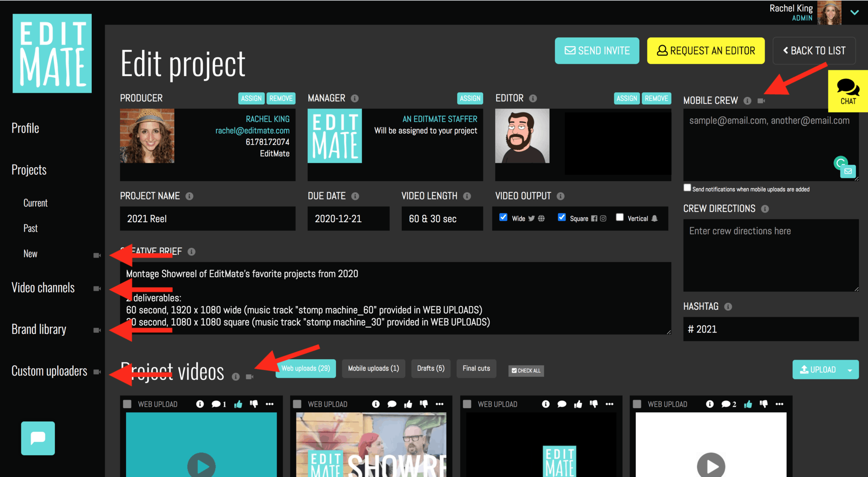Click video camera icon beside Custom uploaders

coord(97,372)
